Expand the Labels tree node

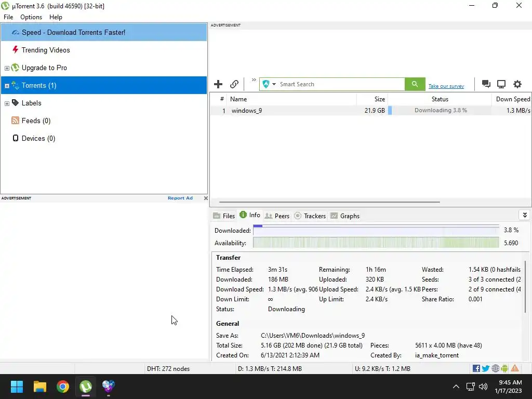click(7, 103)
